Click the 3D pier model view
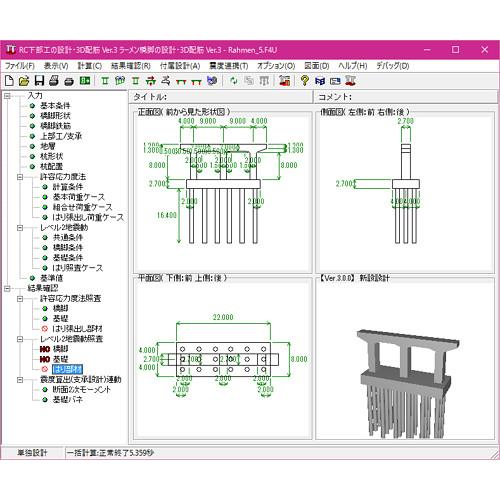This screenshot has width=500, height=500. click(405, 360)
